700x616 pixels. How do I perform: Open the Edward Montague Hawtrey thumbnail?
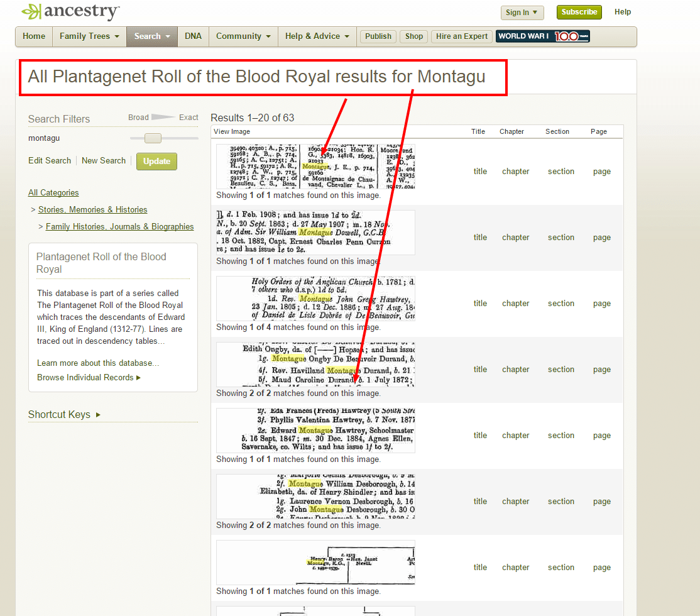(x=315, y=431)
